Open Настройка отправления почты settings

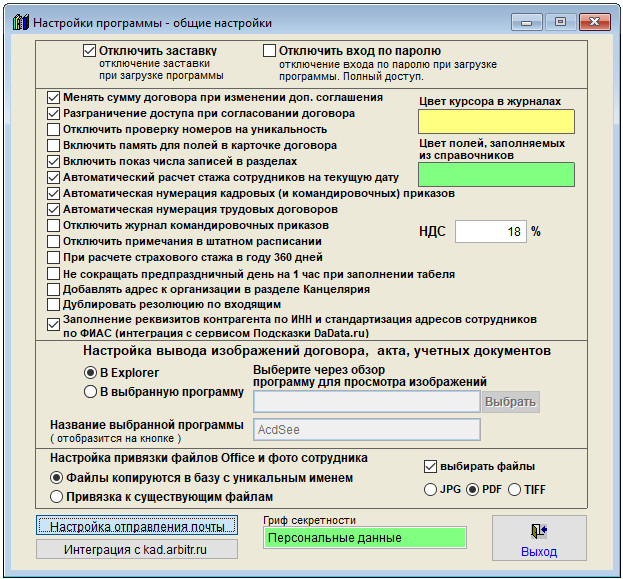[137, 525]
